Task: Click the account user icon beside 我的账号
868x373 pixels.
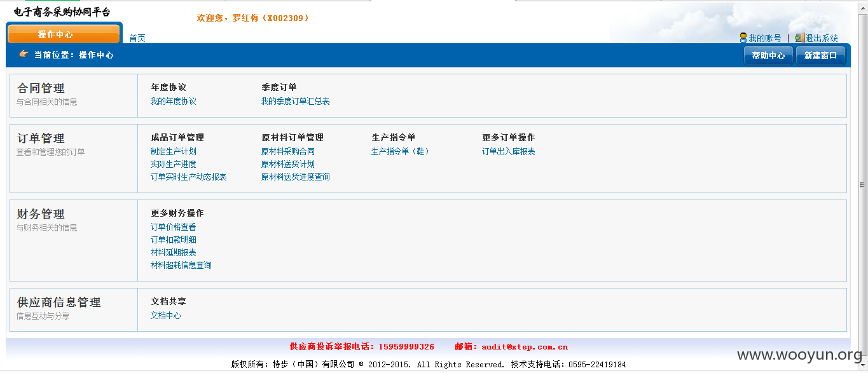Action: [743, 38]
